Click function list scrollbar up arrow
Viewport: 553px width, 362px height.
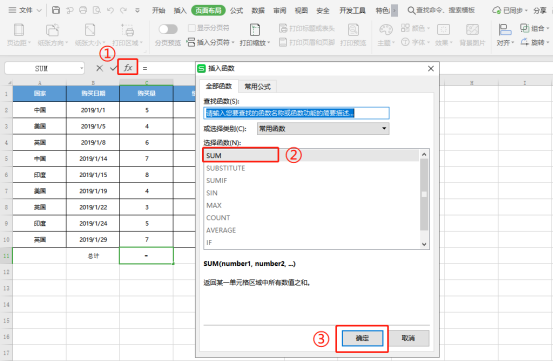[424, 154]
